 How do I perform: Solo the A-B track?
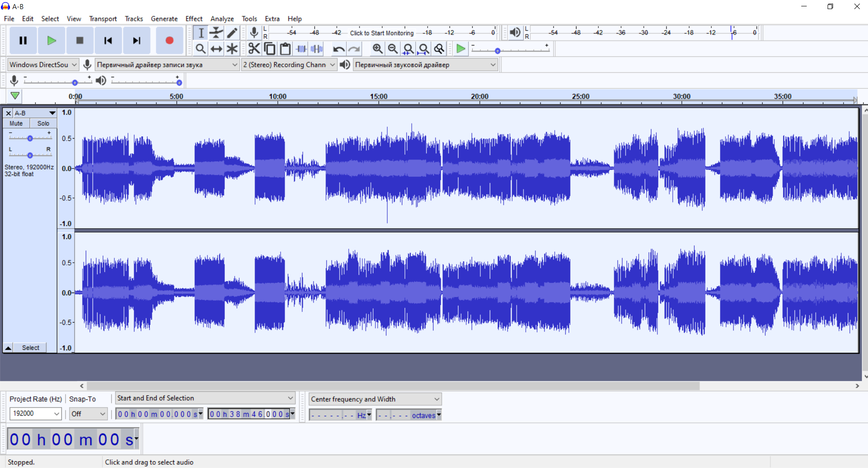tap(43, 123)
